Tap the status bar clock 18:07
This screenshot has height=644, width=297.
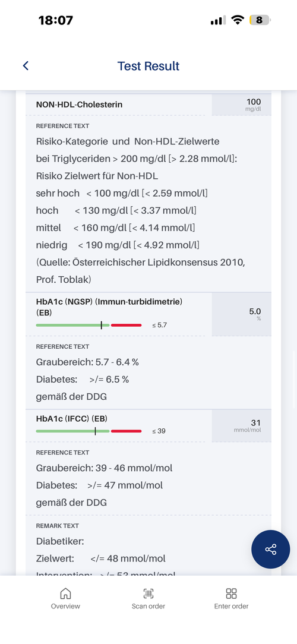point(56,20)
